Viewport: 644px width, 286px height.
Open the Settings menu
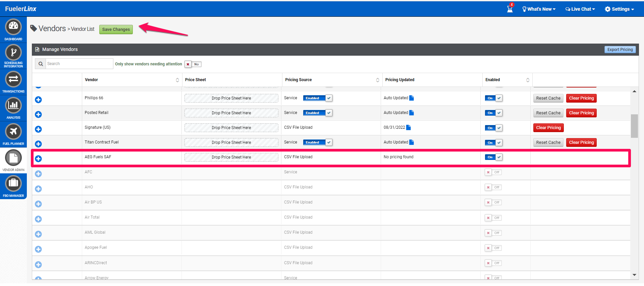click(620, 9)
